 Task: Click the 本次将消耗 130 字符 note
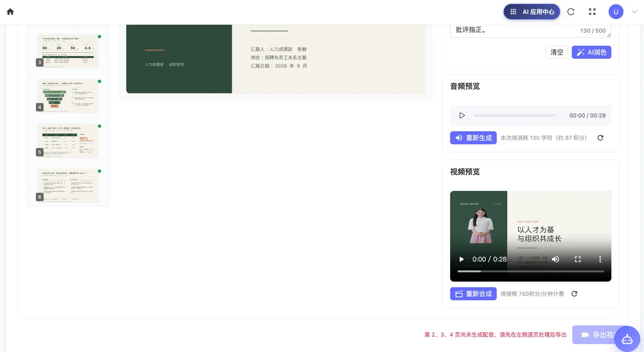[x=544, y=138]
